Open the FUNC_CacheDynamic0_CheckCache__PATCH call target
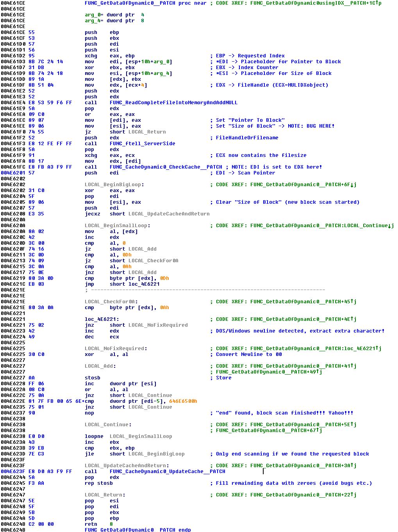398x532 pixels. pyautogui.click(x=166, y=167)
